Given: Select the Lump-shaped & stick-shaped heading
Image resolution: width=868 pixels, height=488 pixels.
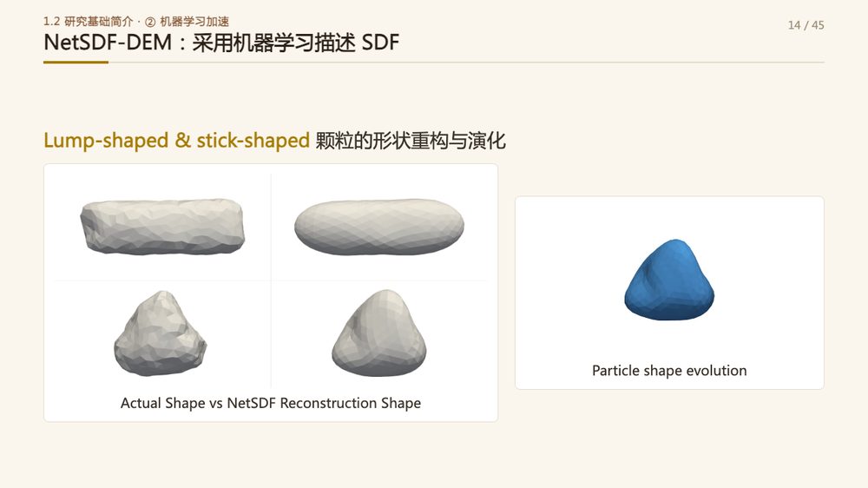Looking at the screenshot, I should click(x=176, y=140).
